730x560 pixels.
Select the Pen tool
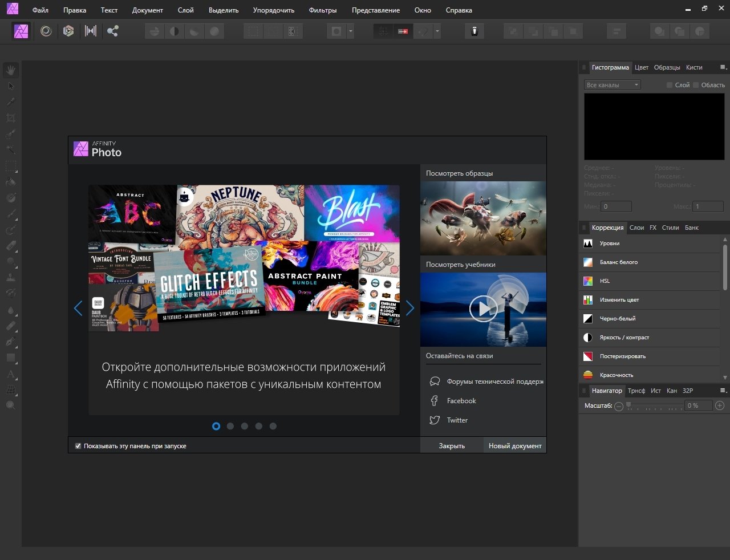(x=11, y=342)
